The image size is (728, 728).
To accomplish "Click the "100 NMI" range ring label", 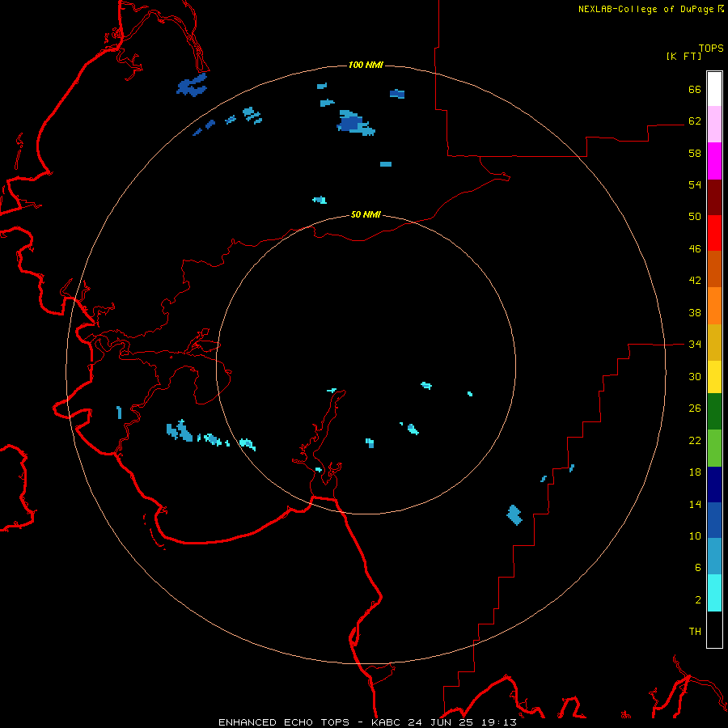I will [366, 65].
